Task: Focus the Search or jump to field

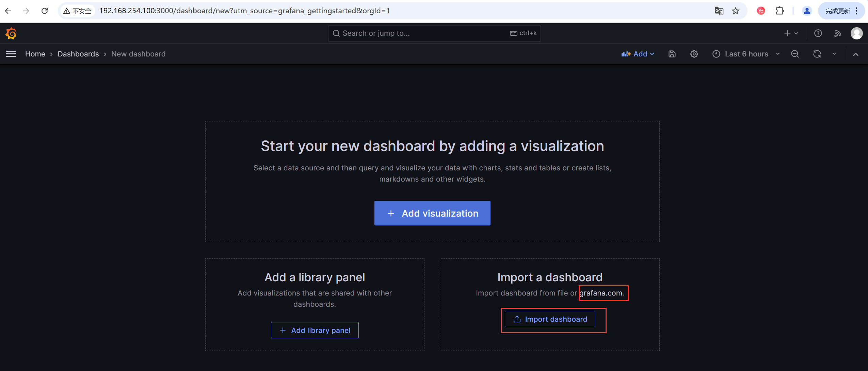Action: point(422,33)
